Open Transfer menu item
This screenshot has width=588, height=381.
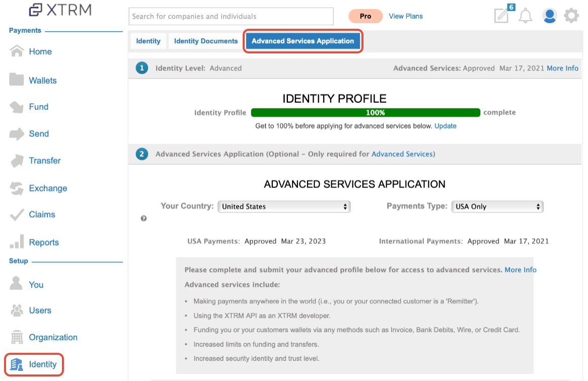click(x=45, y=161)
